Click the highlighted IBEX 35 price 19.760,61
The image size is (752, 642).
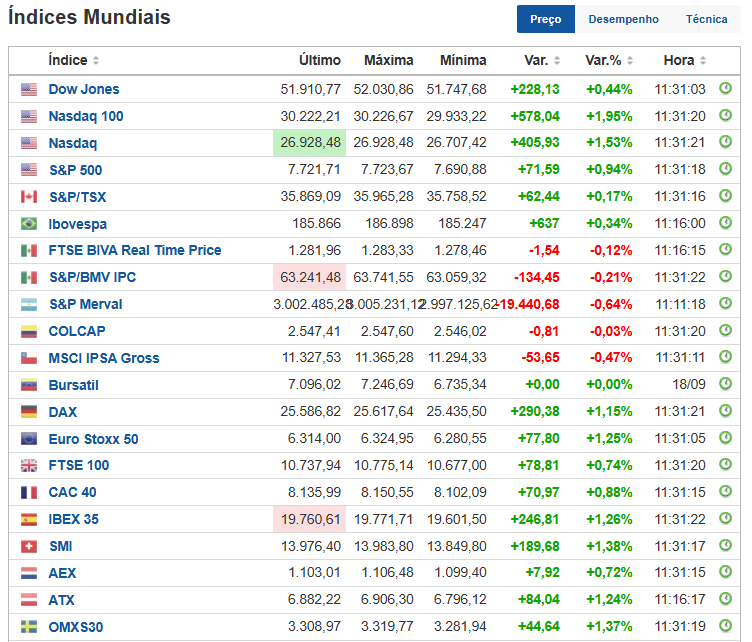(309, 519)
